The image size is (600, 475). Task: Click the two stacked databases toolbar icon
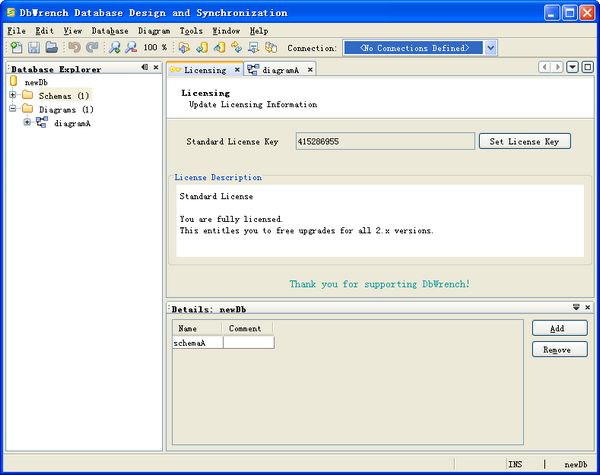[x=271, y=47]
